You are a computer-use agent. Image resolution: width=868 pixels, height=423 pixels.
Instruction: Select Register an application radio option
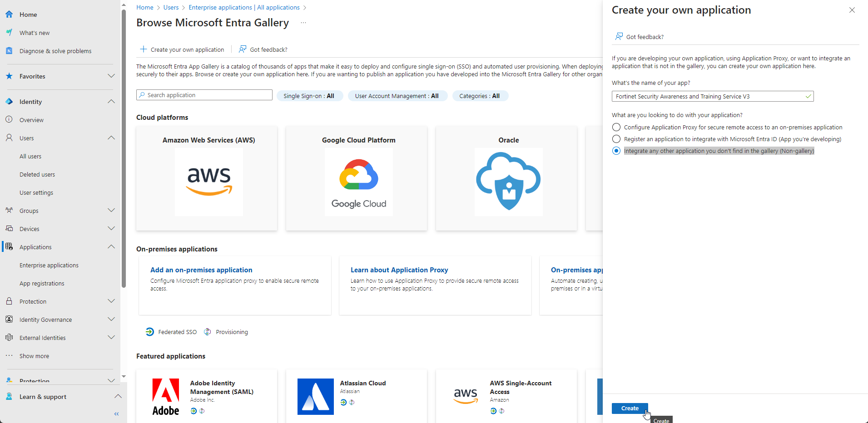pyautogui.click(x=616, y=139)
